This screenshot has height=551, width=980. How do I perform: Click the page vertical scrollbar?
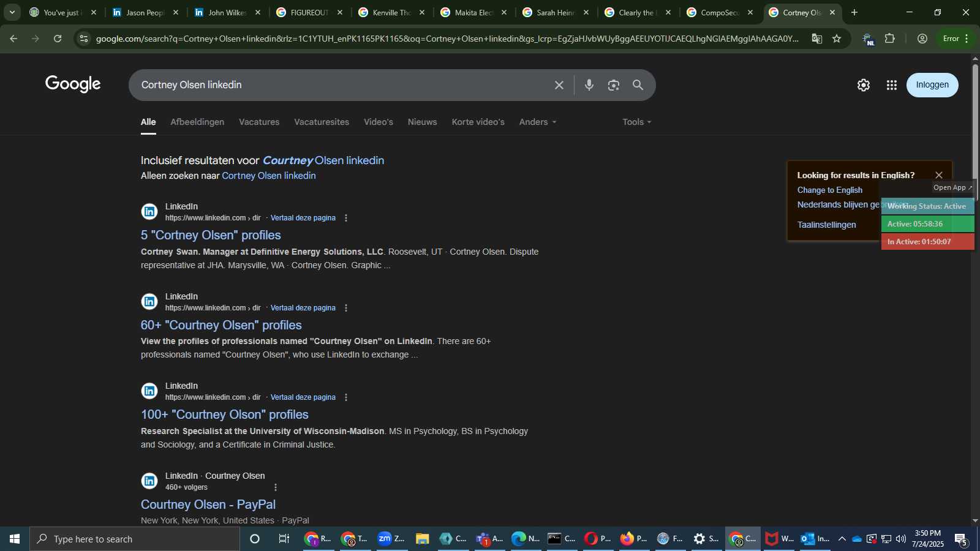[x=975, y=132]
